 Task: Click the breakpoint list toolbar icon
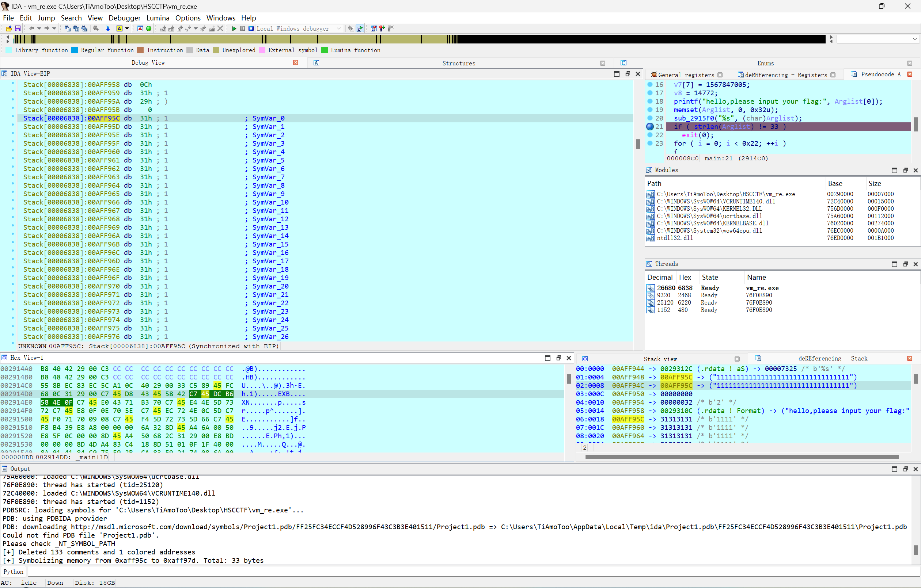374,29
